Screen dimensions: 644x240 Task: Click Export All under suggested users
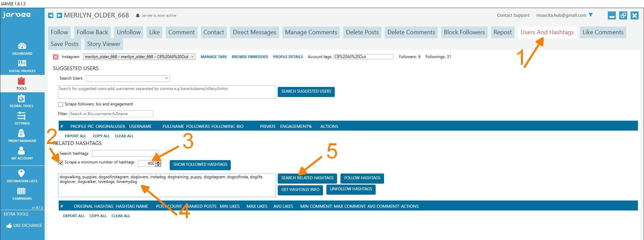pyautogui.click(x=75, y=136)
